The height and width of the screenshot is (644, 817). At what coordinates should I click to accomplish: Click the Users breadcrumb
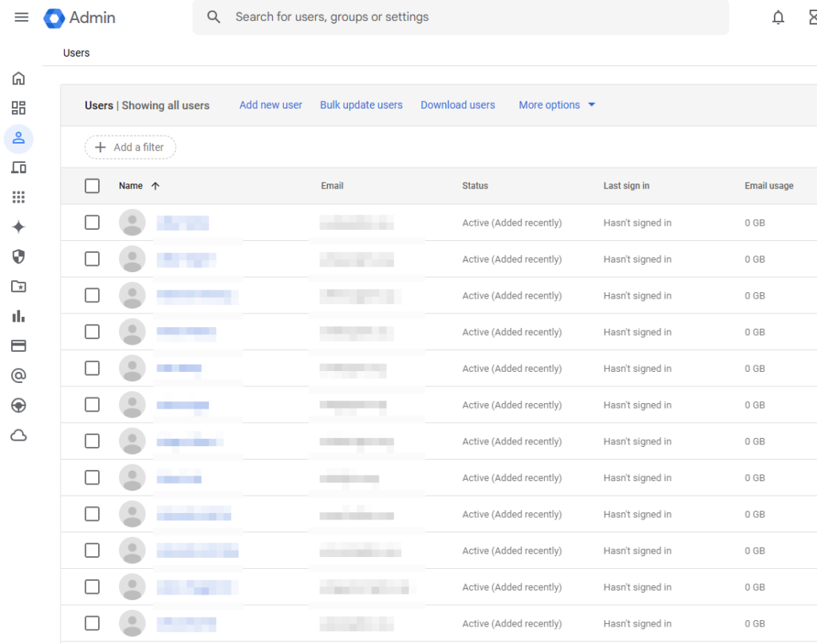[77, 53]
